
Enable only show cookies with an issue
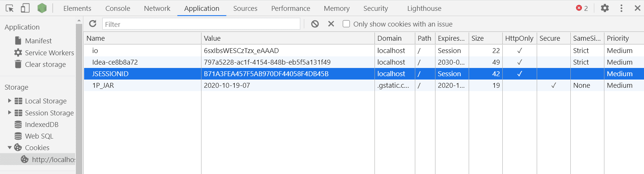click(x=346, y=24)
